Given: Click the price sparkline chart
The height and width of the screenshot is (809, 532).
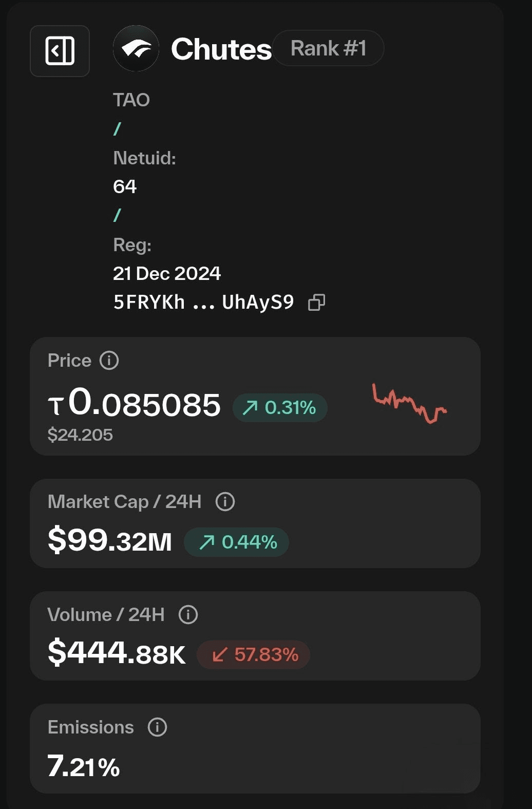Looking at the screenshot, I should 409,404.
